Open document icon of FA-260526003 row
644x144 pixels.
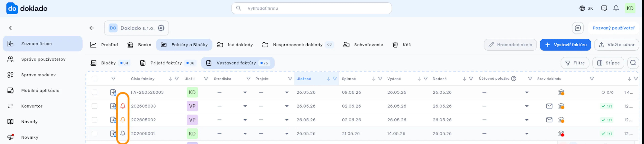click(113, 92)
